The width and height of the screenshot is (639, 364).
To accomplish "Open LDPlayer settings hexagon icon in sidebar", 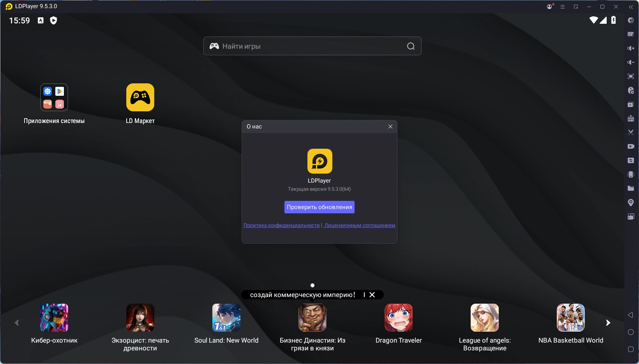I will 631,20.
